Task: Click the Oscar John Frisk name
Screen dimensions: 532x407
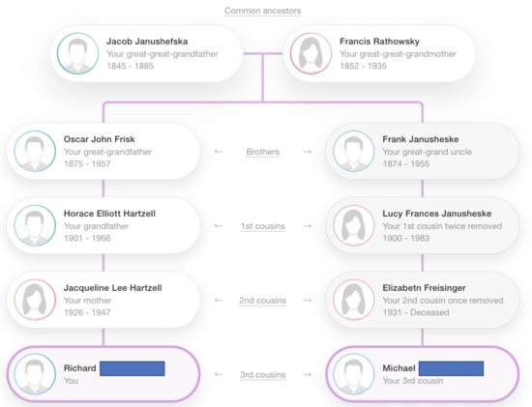Action: [99, 139]
